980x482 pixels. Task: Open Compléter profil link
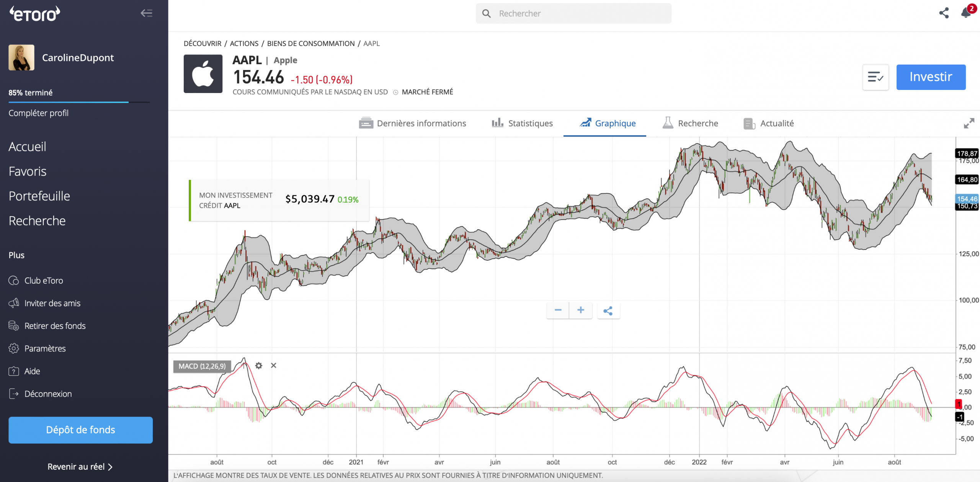tap(39, 113)
